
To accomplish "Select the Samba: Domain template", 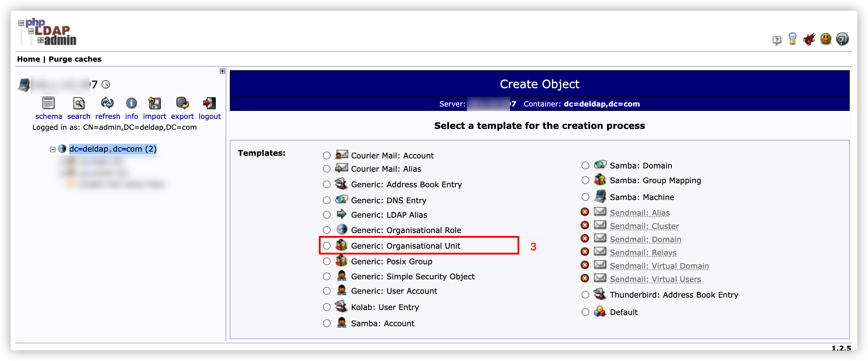I will point(585,165).
